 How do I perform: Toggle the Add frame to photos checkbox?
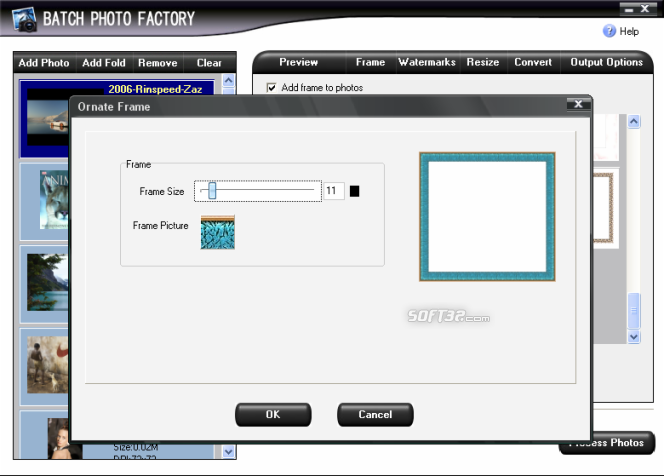(271, 88)
